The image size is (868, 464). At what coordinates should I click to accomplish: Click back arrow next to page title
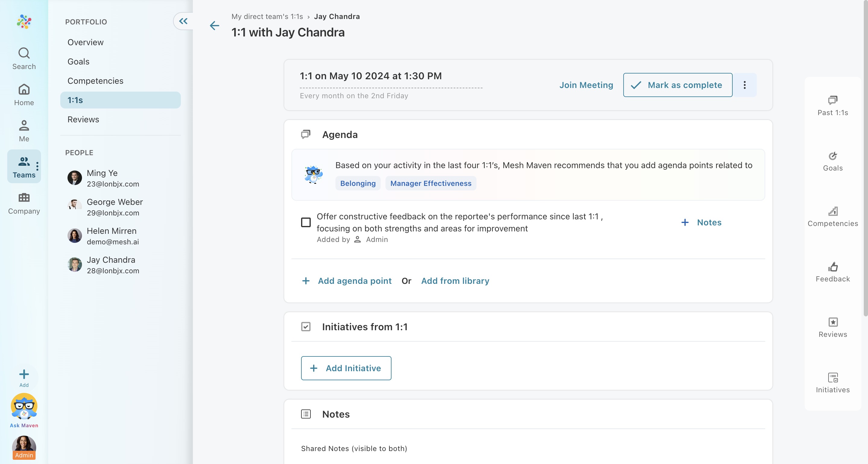tap(214, 26)
